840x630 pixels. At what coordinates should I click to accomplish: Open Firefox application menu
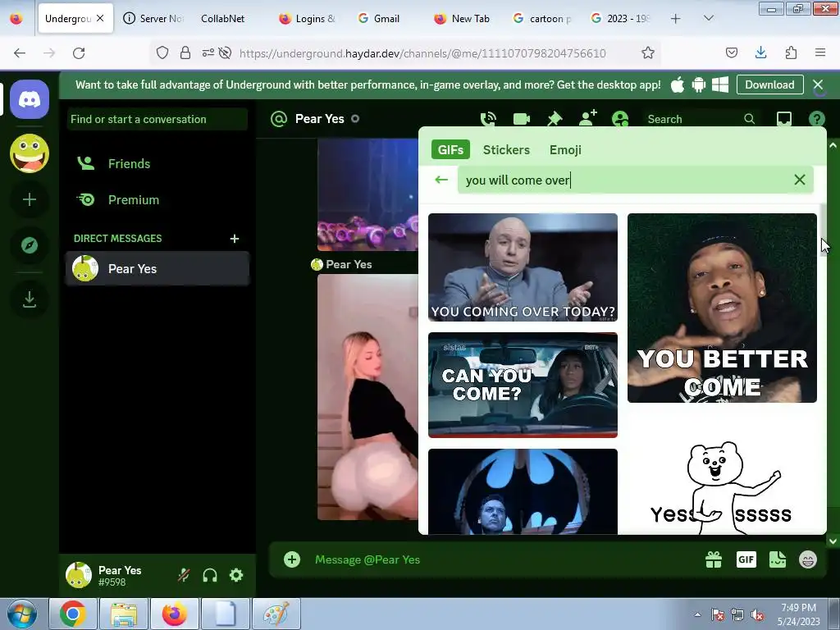click(820, 52)
